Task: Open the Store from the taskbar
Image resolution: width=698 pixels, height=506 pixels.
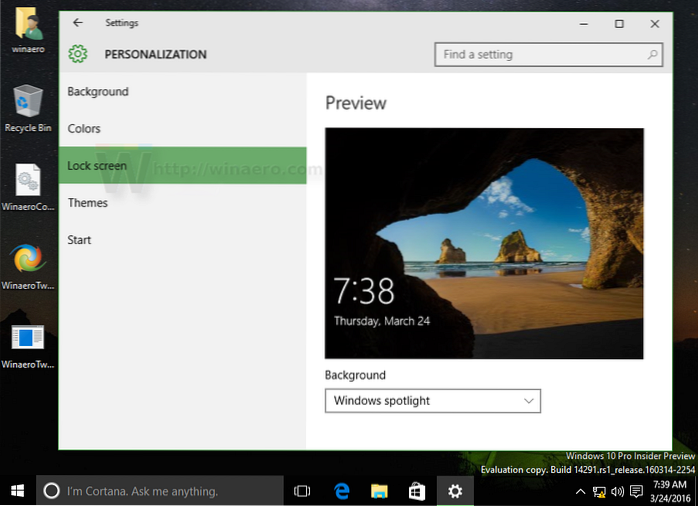Action: (x=417, y=490)
